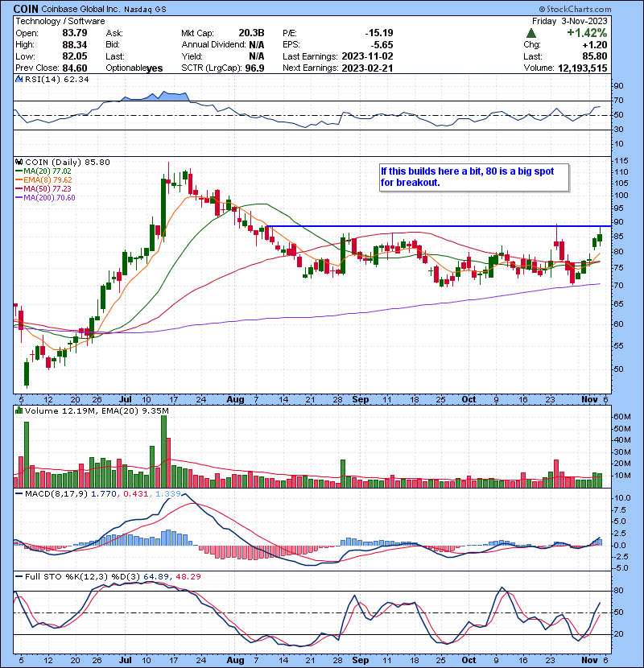This screenshot has height=668, width=644.
Task: Click the MACD histogram value 1.339
Action: click(x=168, y=494)
